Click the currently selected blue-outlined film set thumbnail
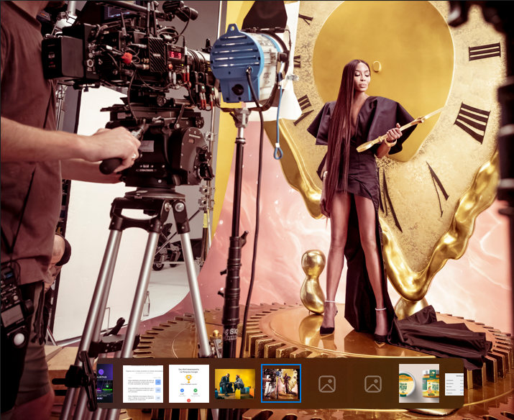This screenshot has width=514, height=420. coord(281,383)
